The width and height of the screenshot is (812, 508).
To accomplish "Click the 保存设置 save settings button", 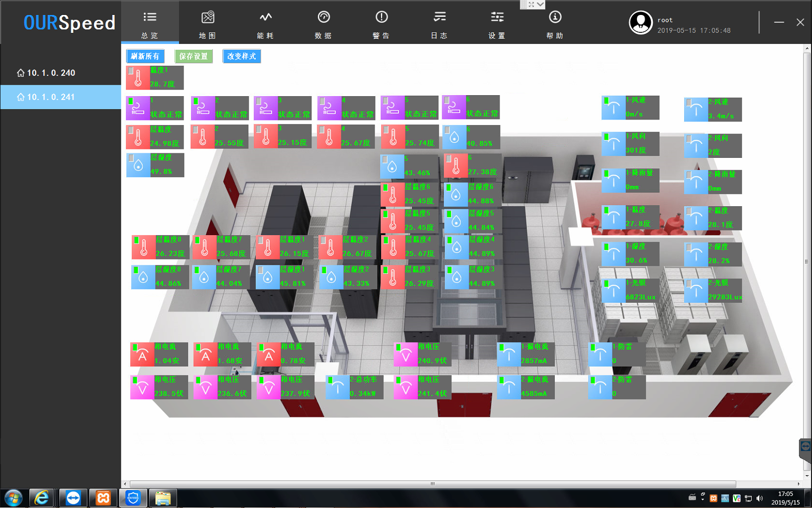I will pos(194,56).
